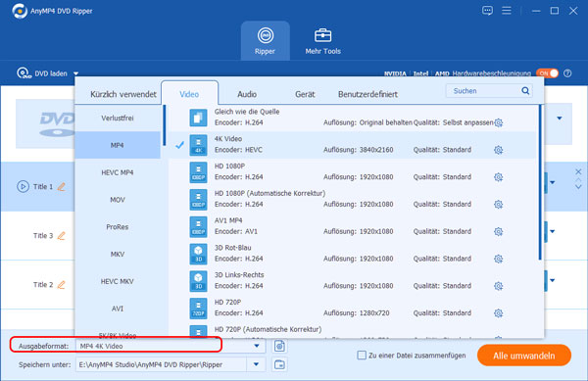Click the DVD laden disc icon
The image size is (588, 381).
point(24,73)
